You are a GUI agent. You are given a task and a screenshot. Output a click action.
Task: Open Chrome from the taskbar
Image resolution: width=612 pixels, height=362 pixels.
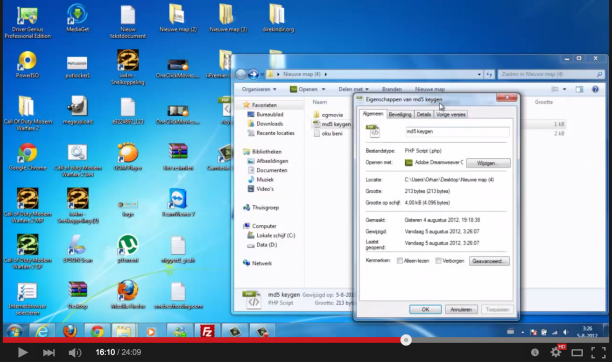coord(96,331)
